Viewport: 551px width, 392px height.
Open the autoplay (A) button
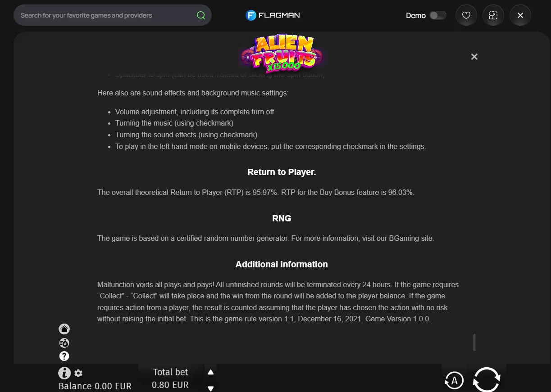454,381
